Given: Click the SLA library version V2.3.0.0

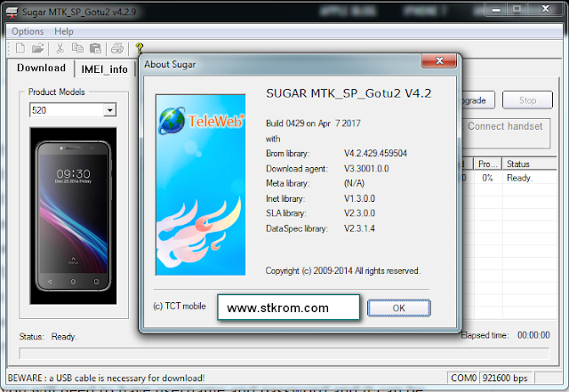Looking at the screenshot, I should pos(359,213).
